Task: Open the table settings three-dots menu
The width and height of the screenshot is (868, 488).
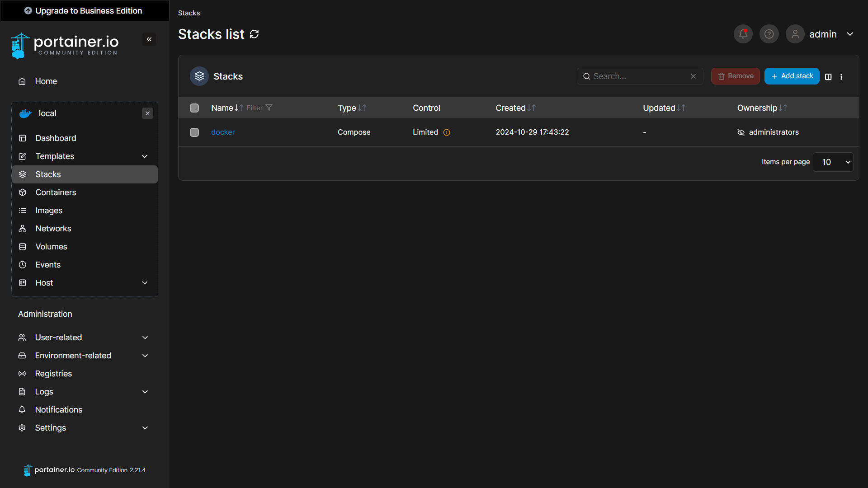Action: coord(841,77)
